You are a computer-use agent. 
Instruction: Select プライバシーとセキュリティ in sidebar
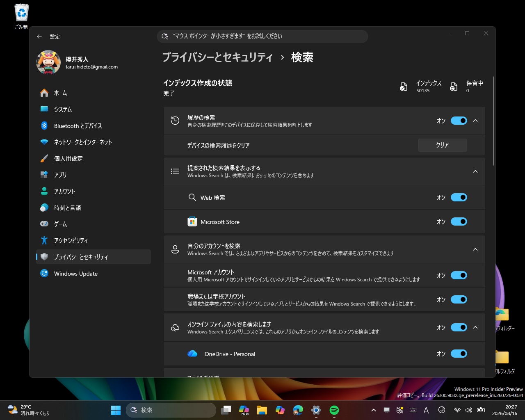pyautogui.click(x=94, y=257)
